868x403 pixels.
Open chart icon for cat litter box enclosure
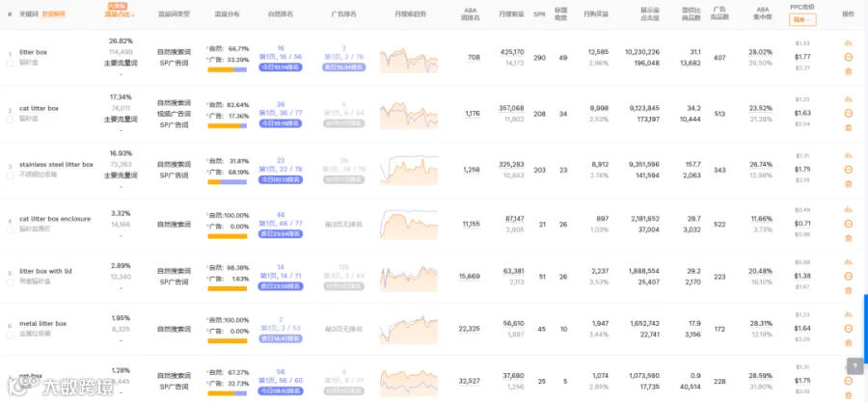click(848, 209)
